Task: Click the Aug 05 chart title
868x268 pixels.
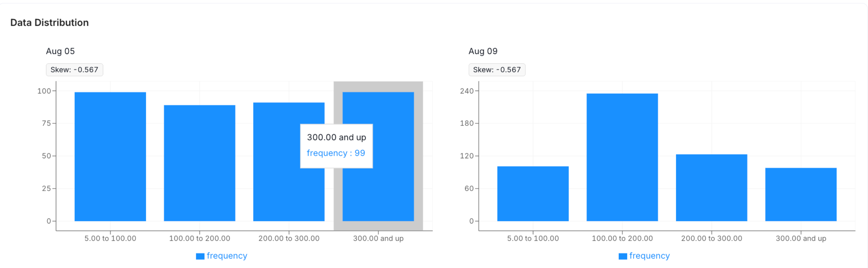Action: point(60,51)
